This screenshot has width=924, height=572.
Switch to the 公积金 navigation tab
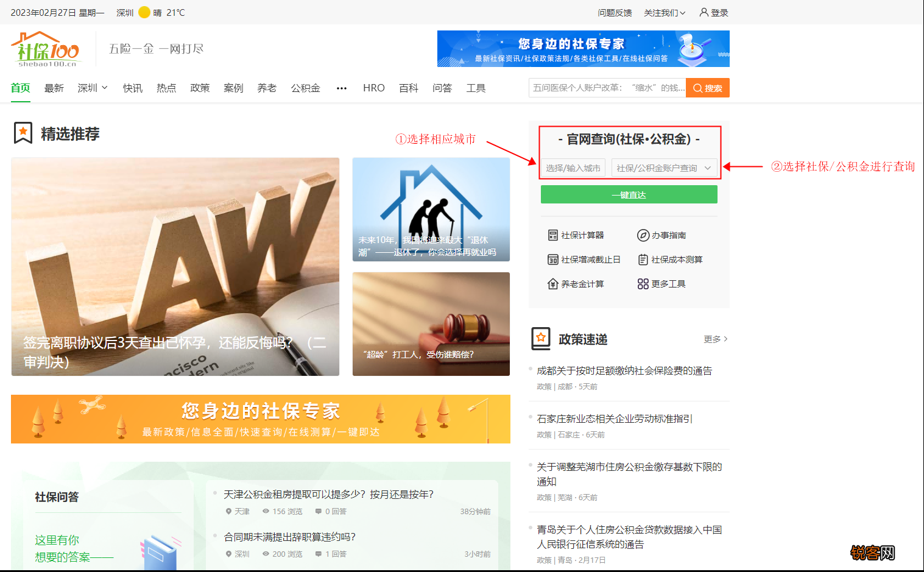coord(305,88)
